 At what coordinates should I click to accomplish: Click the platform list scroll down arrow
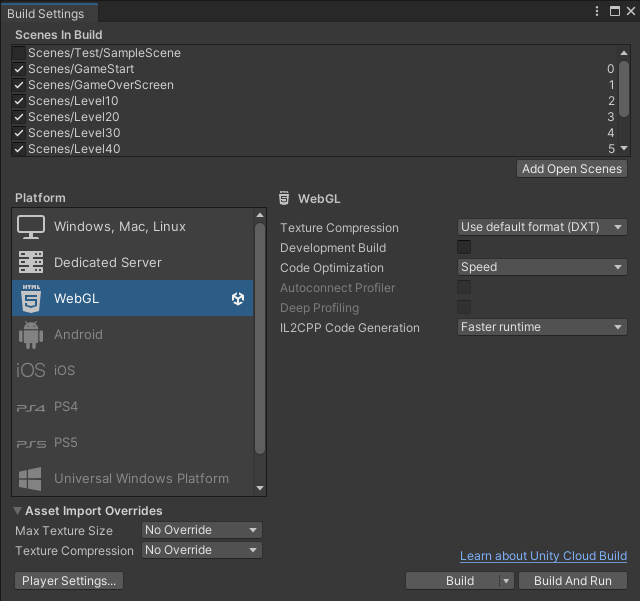(260, 488)
